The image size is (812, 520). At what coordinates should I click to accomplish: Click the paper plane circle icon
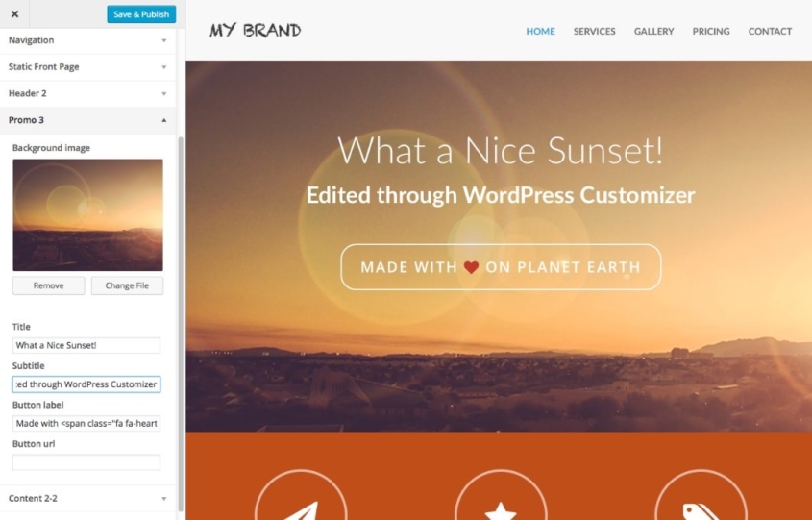coord(301,495)
